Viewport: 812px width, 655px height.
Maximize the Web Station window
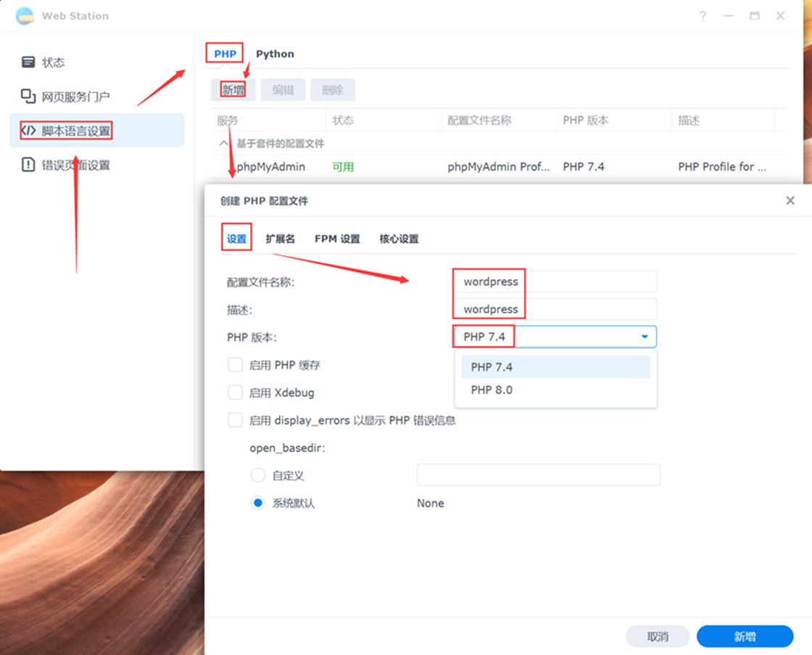(x=755, y=16)
